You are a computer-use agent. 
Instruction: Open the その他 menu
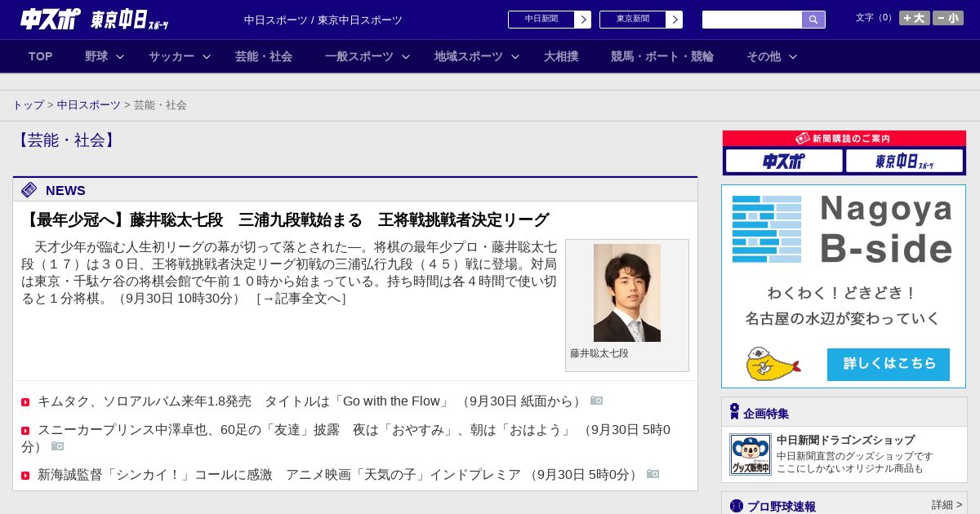tap(764, 56)
